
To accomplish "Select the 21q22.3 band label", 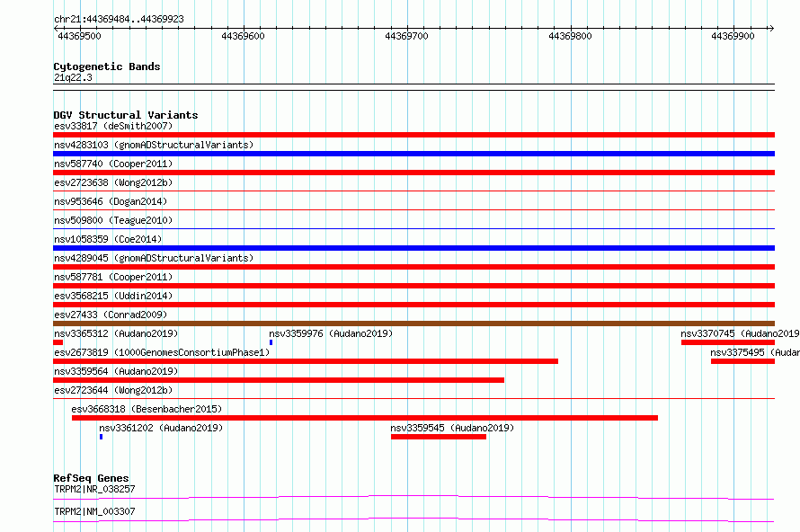I will coord(73,77).
